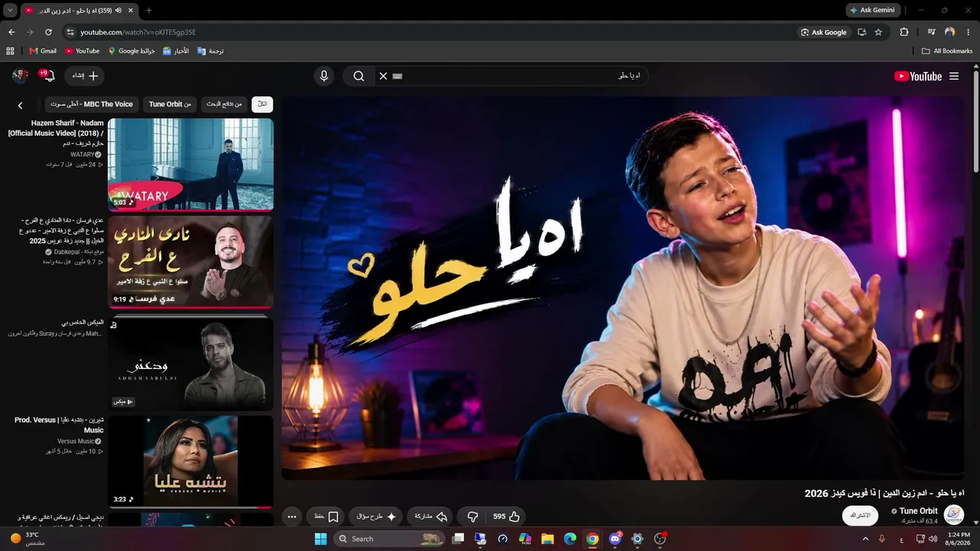Screen dimensions: 980x551
Task: Open the Ask Gemini button
Action: (x=872, y=10)
